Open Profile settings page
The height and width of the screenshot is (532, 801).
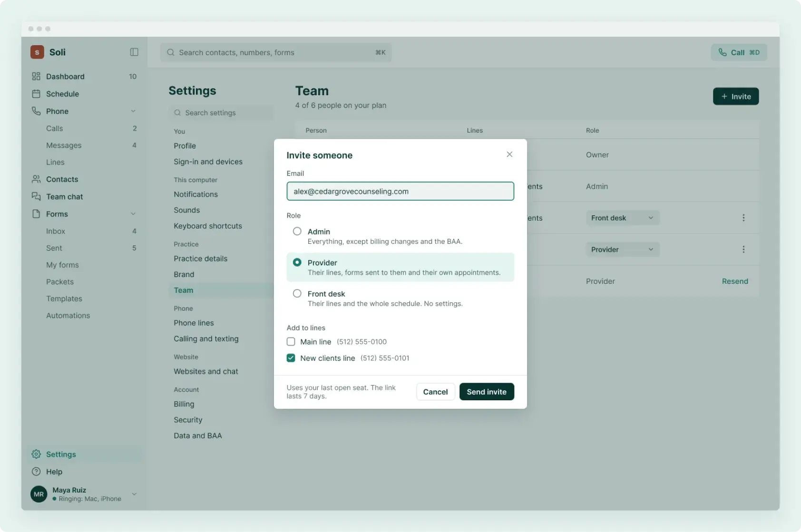(185, 146)
